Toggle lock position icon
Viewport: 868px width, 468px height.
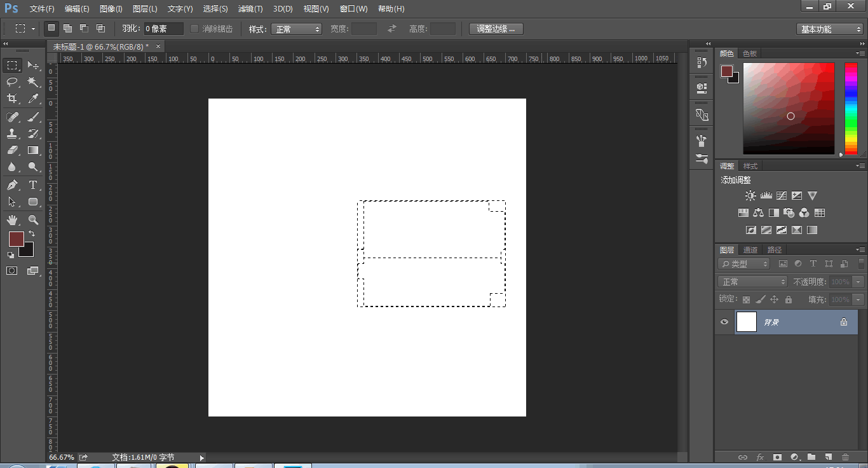(x=774, y=299)
